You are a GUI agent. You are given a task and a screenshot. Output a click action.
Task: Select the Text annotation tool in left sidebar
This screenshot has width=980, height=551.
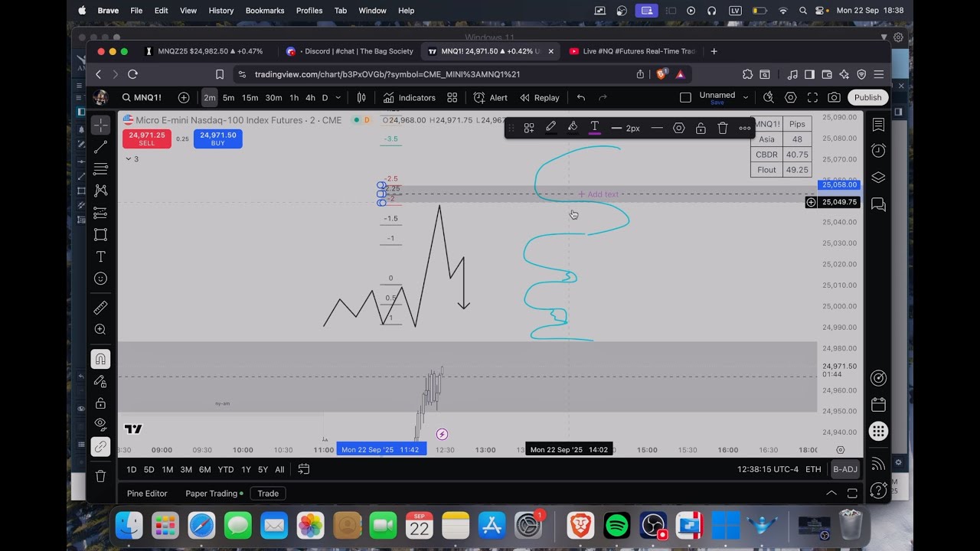[x=100, y=257]
